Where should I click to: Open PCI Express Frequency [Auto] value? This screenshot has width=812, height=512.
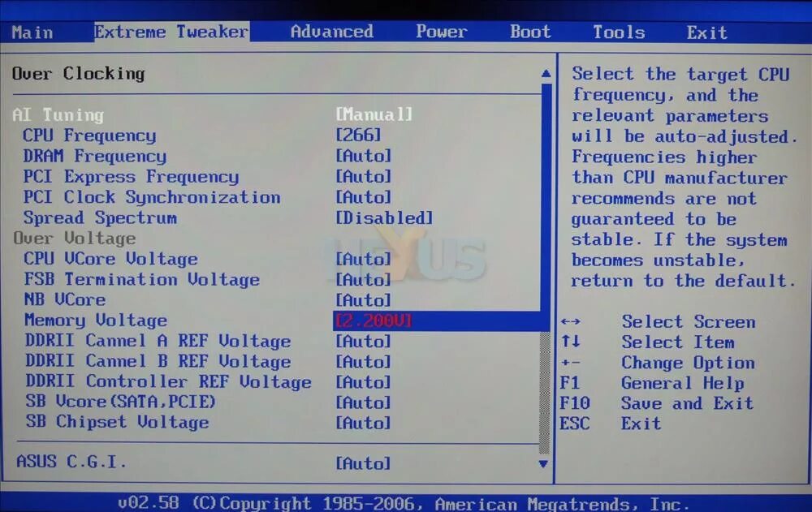364,177
